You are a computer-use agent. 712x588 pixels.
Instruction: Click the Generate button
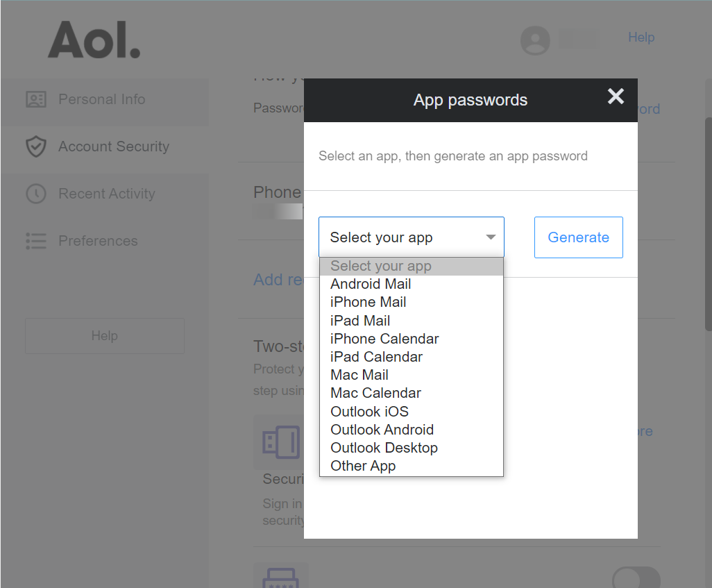[x=578, y=237]
